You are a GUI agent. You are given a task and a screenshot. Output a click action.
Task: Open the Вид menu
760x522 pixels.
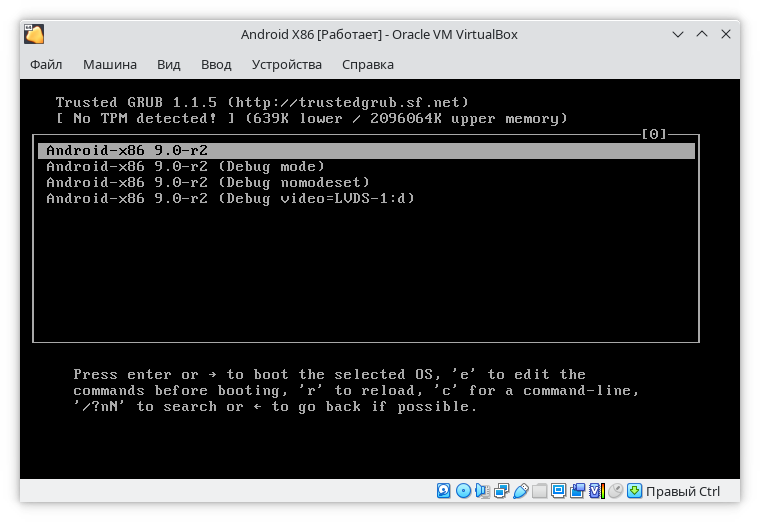(x=169, y=65)
